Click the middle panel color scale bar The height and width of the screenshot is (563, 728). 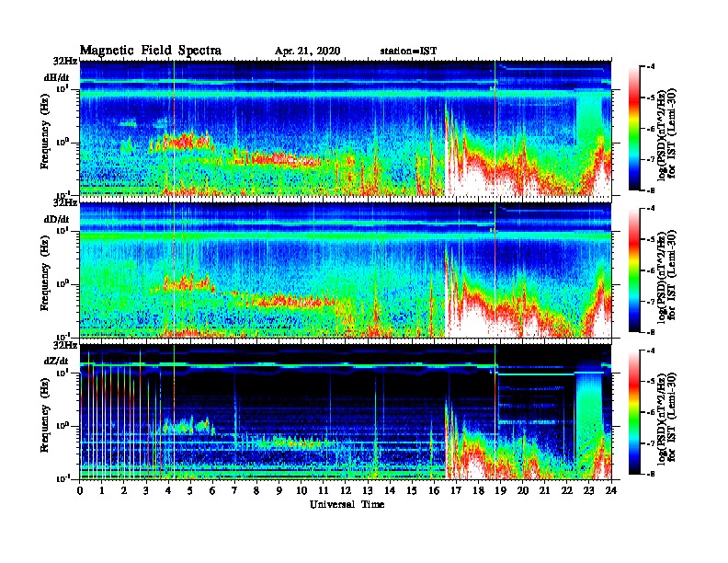pos(634,270)
